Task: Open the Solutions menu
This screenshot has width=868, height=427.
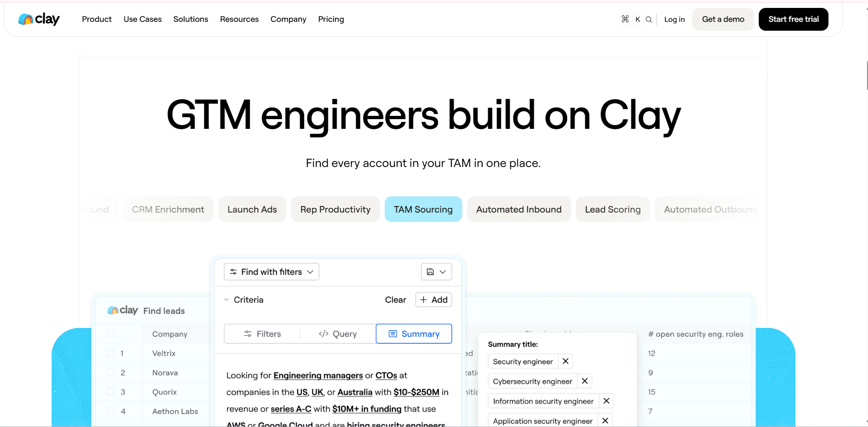Action: click(x=191, y=19)
